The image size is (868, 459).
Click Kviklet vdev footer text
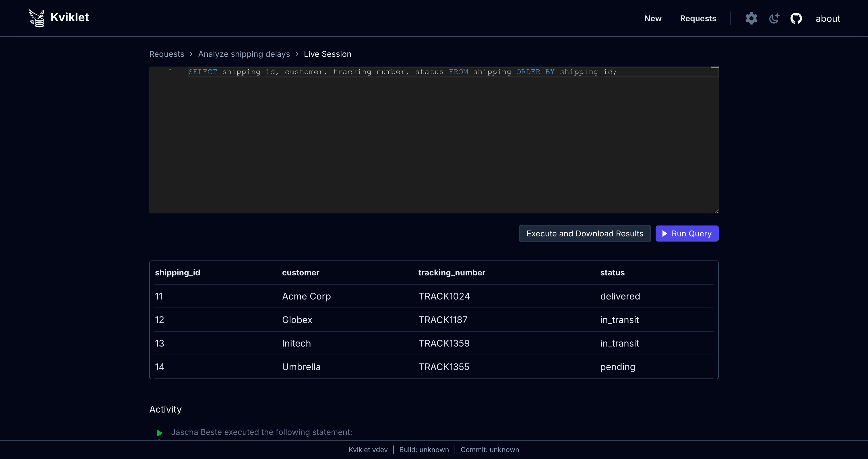tap(368, 450)
